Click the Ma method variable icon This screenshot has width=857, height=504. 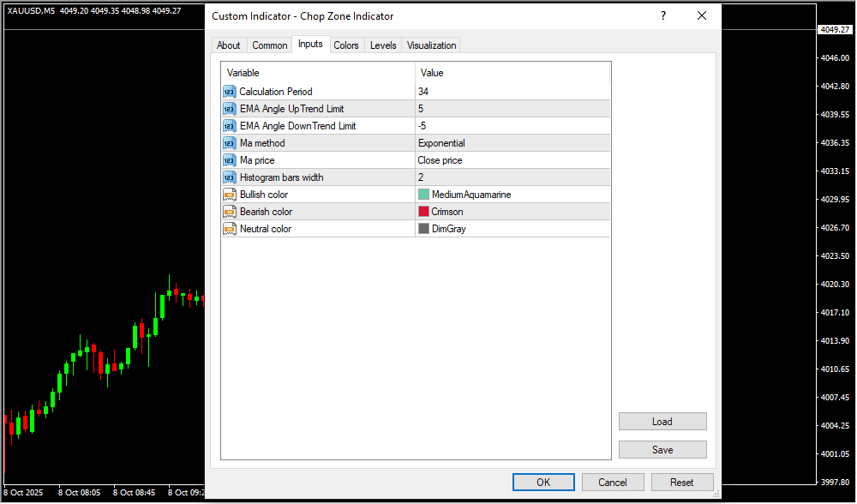click(229, 143)
